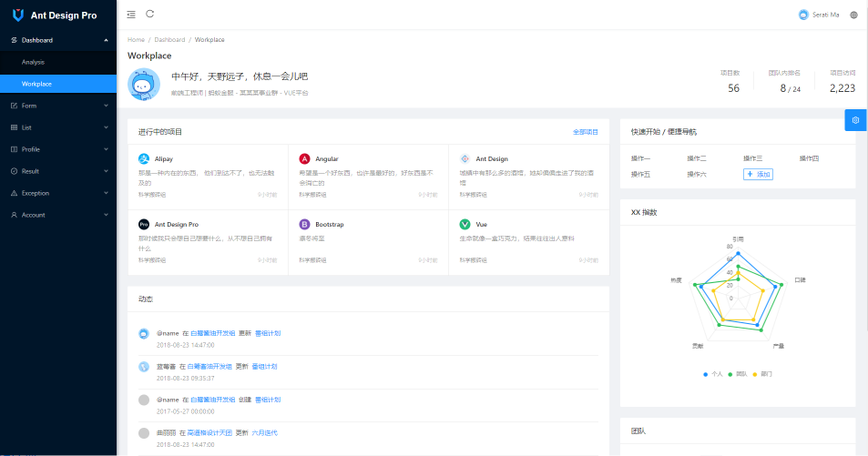The height and width of the screenshot is (456, 868).
Task: Open the blue settings gear drawer handle
Action: [x=856, y=120]
